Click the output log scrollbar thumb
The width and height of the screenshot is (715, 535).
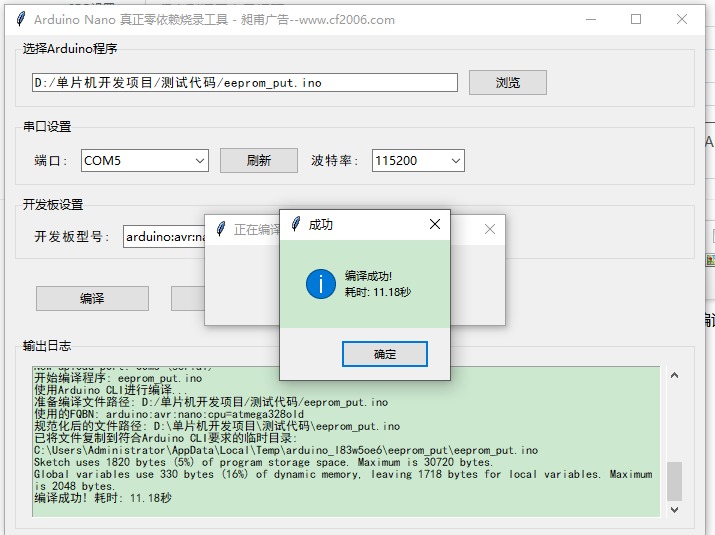(674, 481)
